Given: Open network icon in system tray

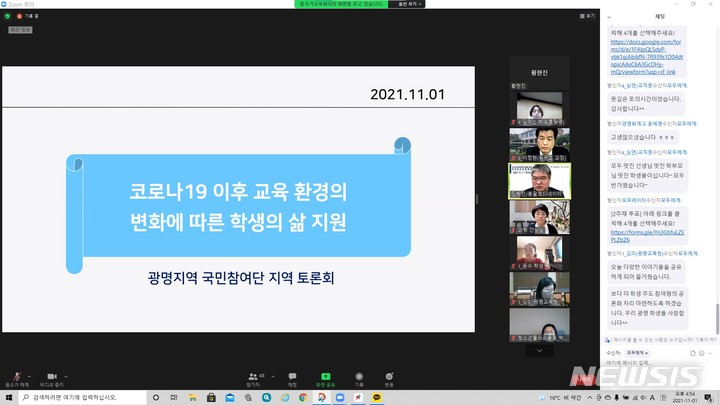Looking at the screenshot, I should click(635, 398).
